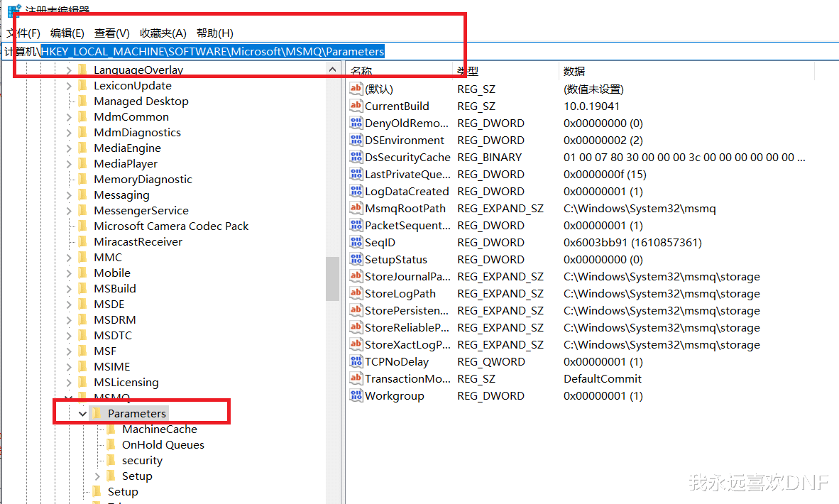Click the StorePersisten... string icon
The image size is (839, 504).
356,310
